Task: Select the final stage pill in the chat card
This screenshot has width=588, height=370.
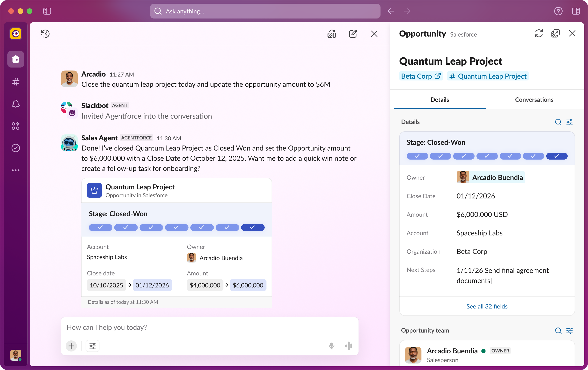Action: point(253,228)
